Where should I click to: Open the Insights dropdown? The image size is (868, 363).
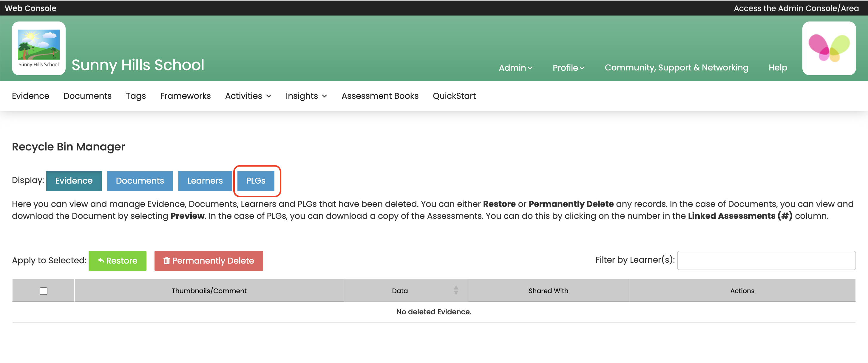point(306,96)
